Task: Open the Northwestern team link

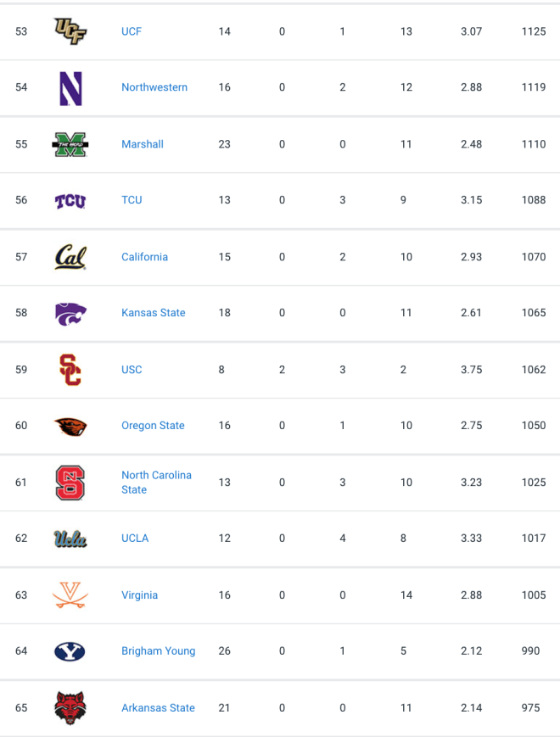Action: 154,87
